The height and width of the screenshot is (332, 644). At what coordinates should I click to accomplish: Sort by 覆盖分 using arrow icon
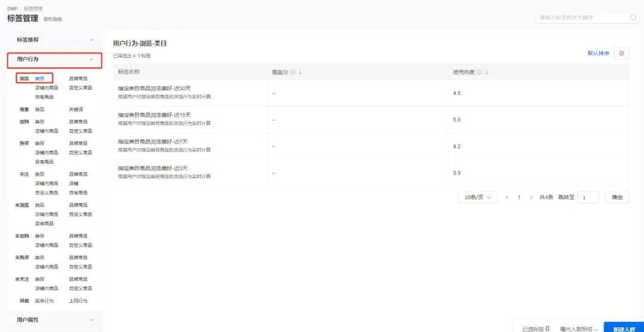point(300,72)
